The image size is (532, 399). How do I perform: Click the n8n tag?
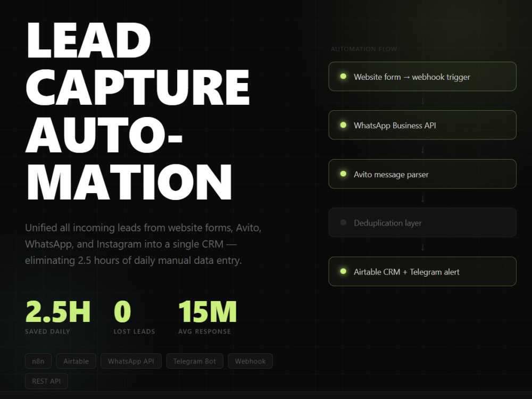[38, 361]
